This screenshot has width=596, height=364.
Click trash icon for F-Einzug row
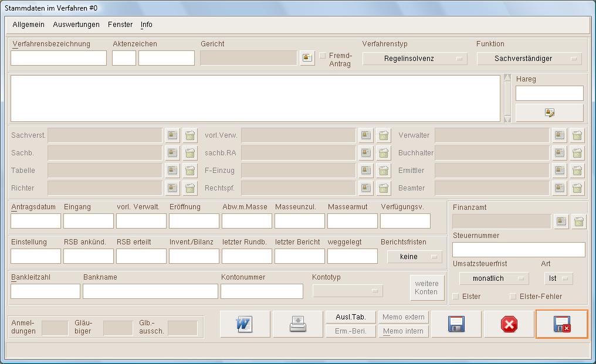384,170
